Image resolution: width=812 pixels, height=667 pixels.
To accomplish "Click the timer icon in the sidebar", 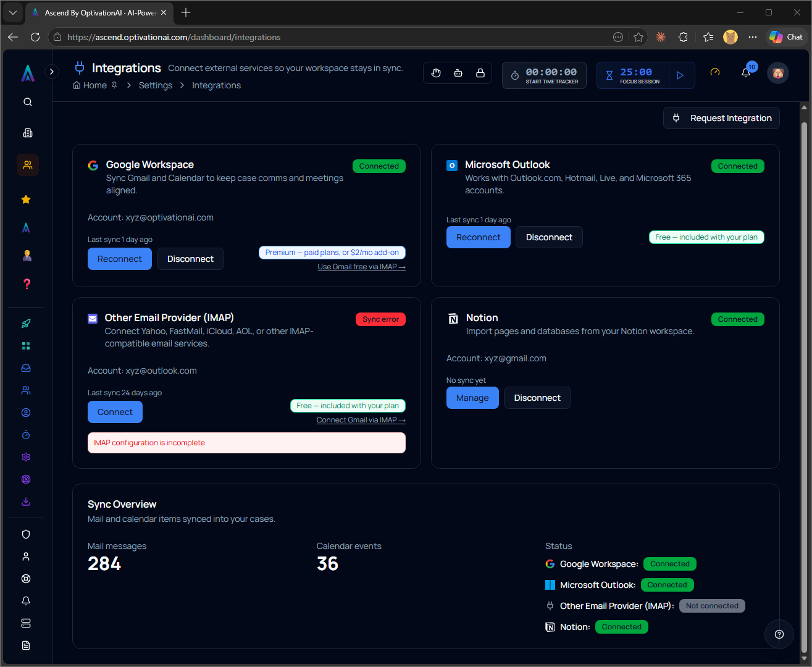I will coord(25,434).
